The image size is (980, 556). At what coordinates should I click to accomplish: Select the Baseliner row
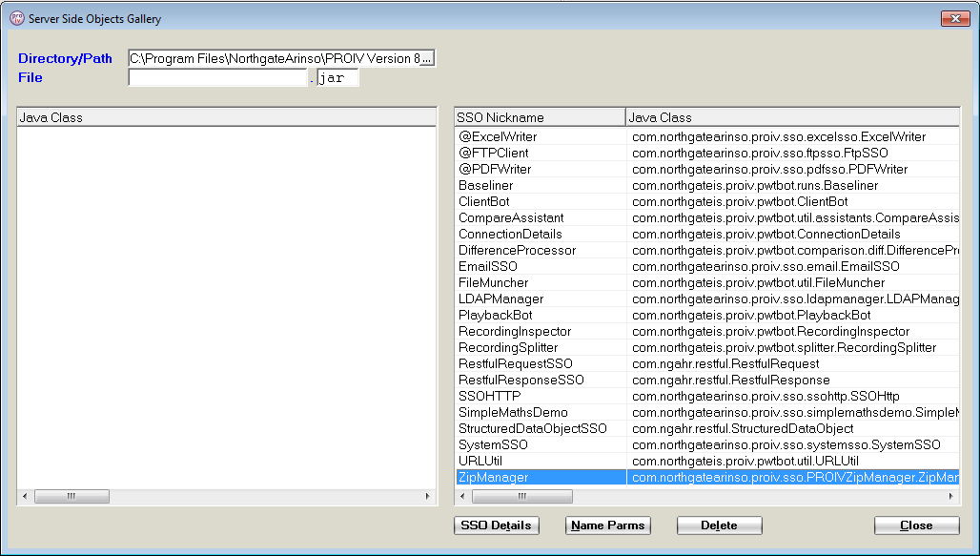(x=707, y=185)
